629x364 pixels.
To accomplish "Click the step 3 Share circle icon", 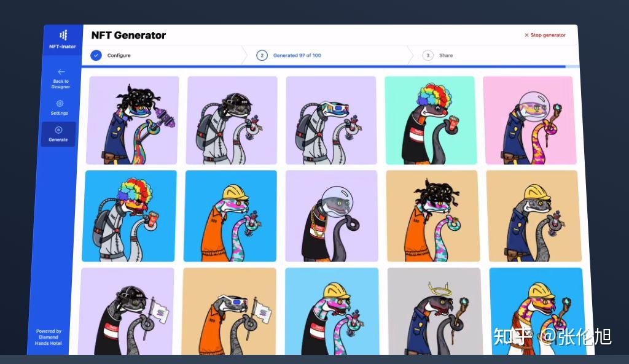I will (x=428, y=55).
